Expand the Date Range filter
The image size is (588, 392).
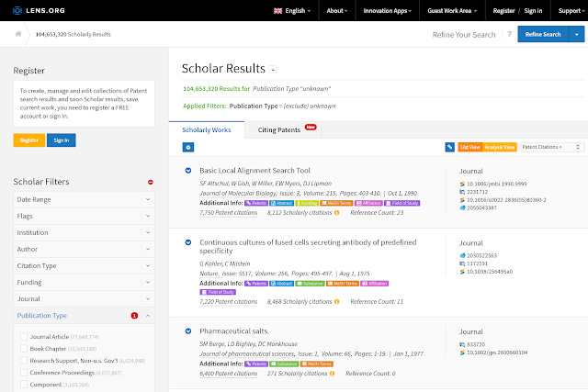pos(84,199)
